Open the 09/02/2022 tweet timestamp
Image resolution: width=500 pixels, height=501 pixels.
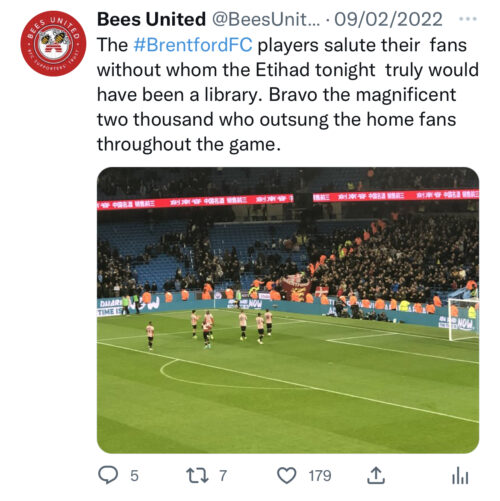388,19
